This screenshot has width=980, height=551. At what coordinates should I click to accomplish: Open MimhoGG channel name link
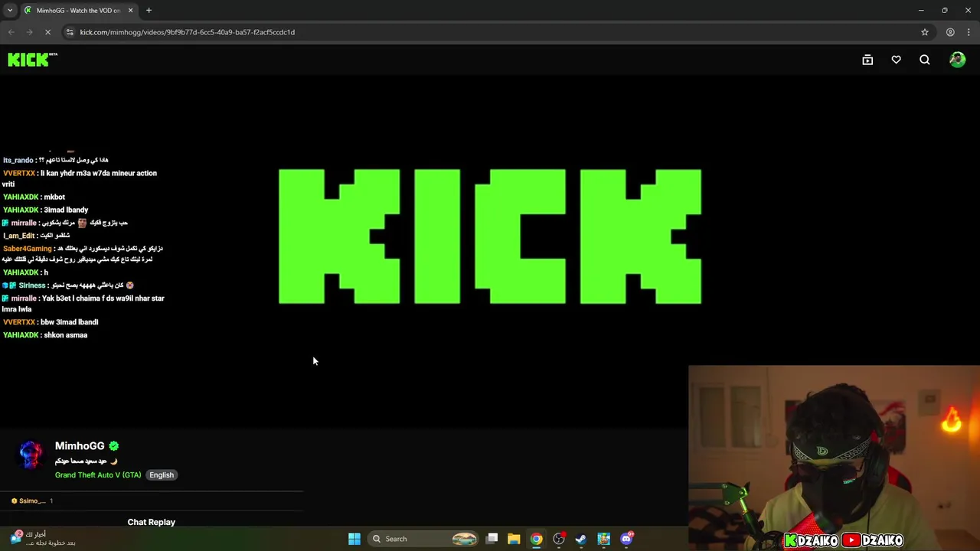point(80,445)
